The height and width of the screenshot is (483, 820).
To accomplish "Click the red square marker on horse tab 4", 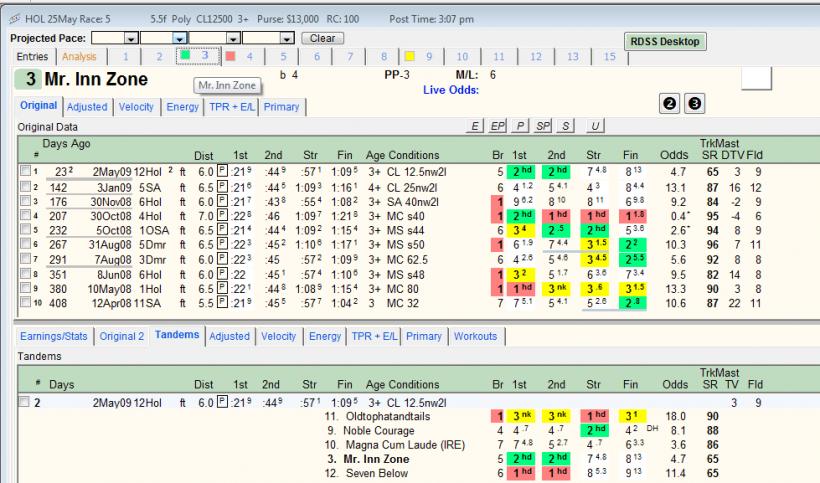I will 231,56.
